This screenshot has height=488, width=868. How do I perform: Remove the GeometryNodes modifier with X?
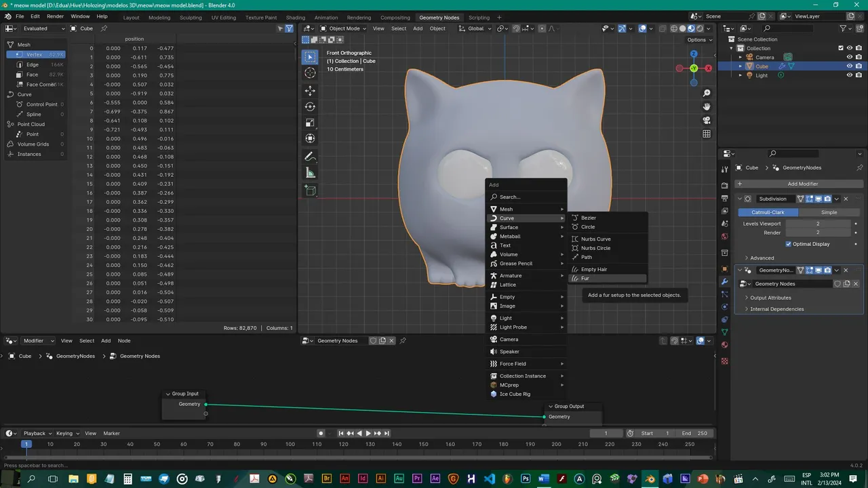846,270
